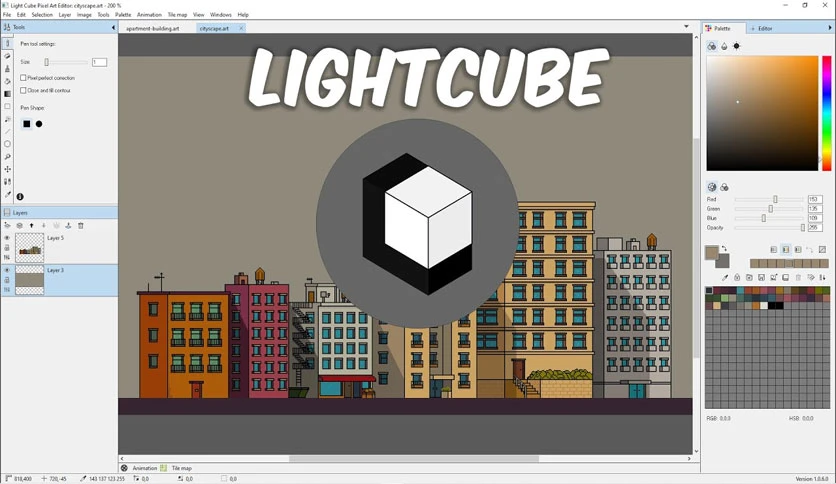The width and height of the screenshot is (836, 484).
Task: Select the Pen tool in the toolbar
Action: coord(7,44)
